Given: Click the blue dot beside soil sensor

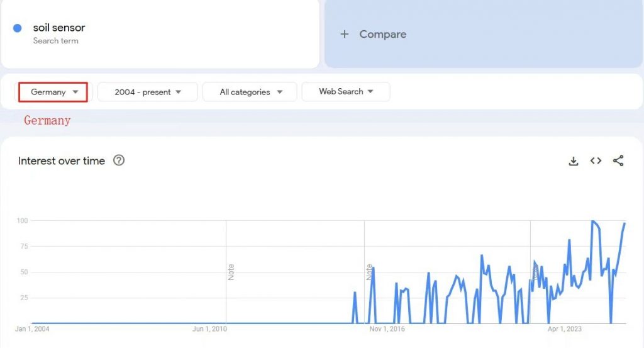Looking at the screenshot, I should (18, 28).
